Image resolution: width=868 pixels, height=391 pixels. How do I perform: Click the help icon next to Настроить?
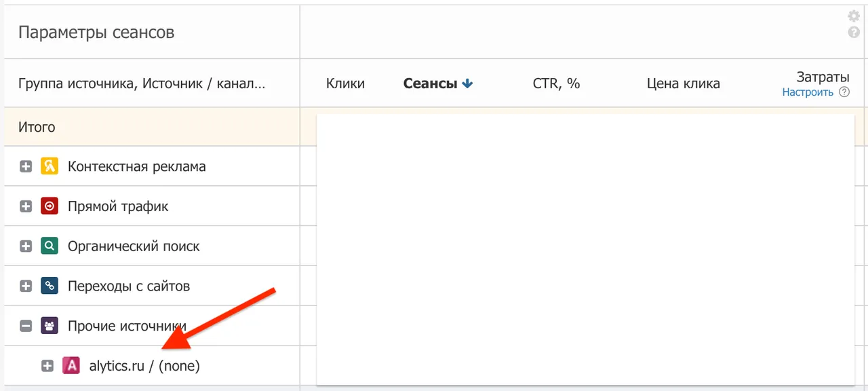(844, 92)
